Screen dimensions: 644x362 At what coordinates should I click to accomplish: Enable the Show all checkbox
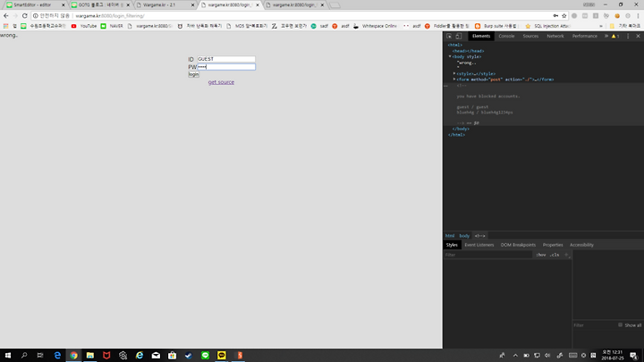point(620,325)
